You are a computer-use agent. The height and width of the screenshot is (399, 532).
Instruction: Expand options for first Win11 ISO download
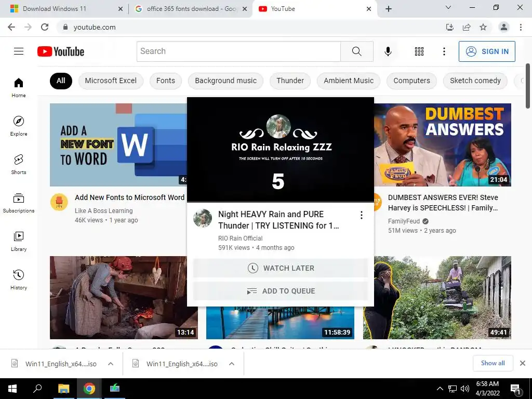pyautogui.click(x=111, y=364)
